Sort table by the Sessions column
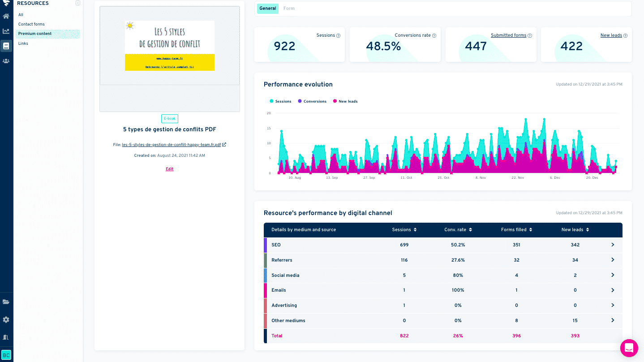 click(415, 230)
